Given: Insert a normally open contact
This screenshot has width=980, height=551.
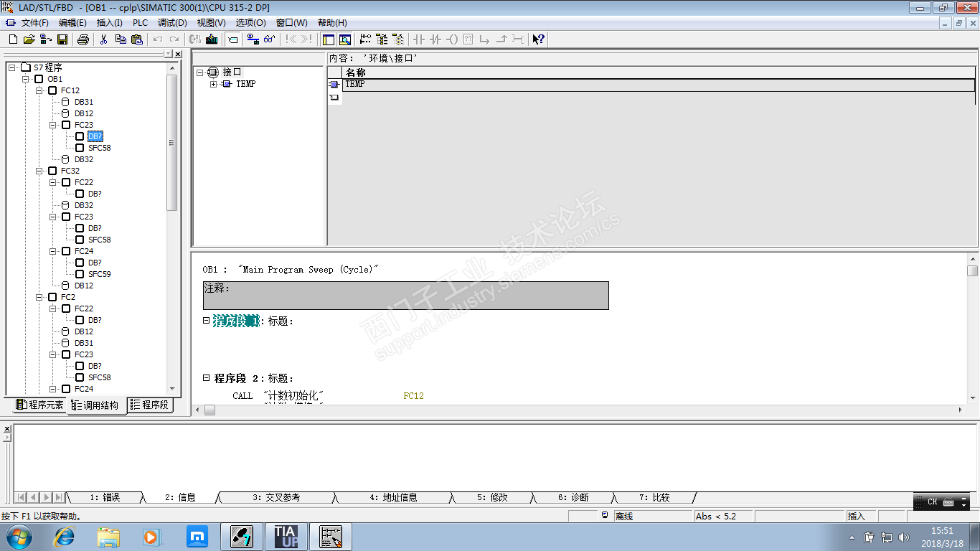Looking at the screenshot, I should pyautogui.click(x=419, y=39).
